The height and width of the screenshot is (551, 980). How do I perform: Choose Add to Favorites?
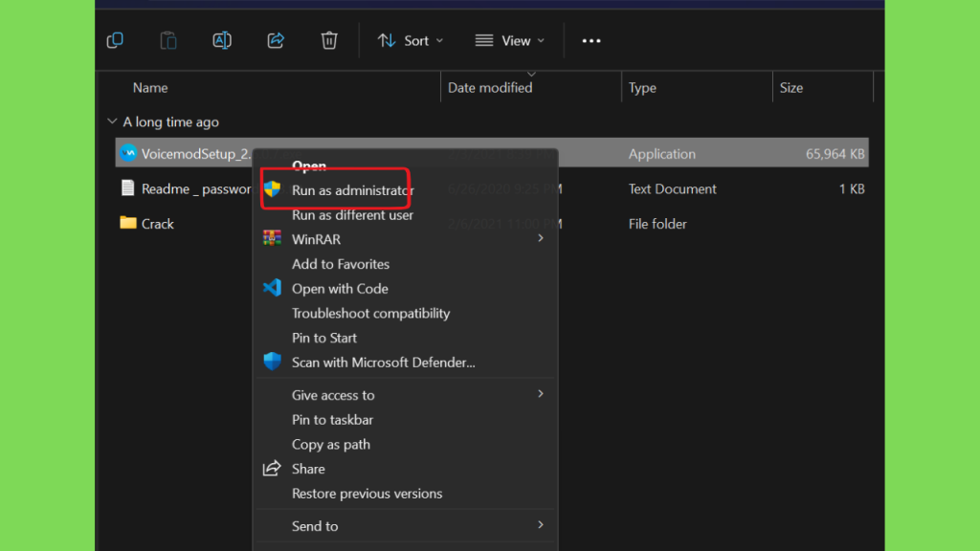341,264
